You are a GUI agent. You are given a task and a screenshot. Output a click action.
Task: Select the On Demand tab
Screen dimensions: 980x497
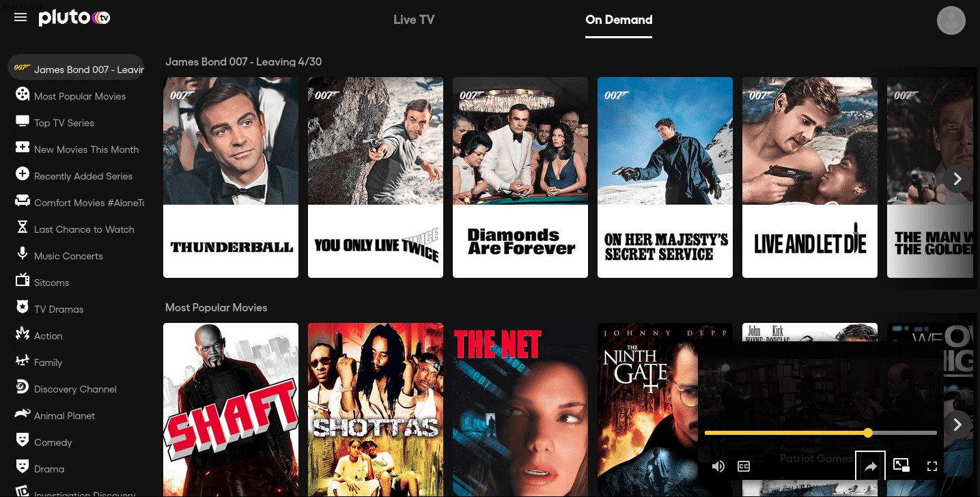619,20
